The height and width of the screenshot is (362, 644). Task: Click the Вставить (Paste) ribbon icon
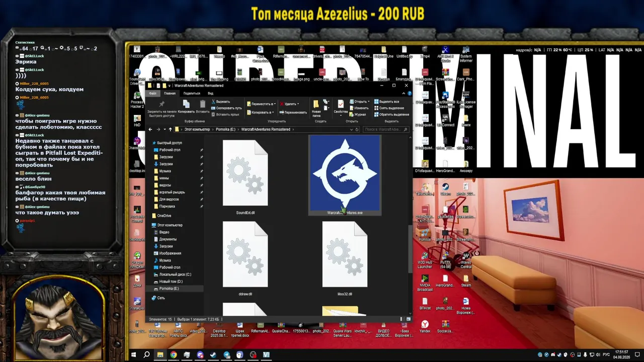click(x=203, y=106)
